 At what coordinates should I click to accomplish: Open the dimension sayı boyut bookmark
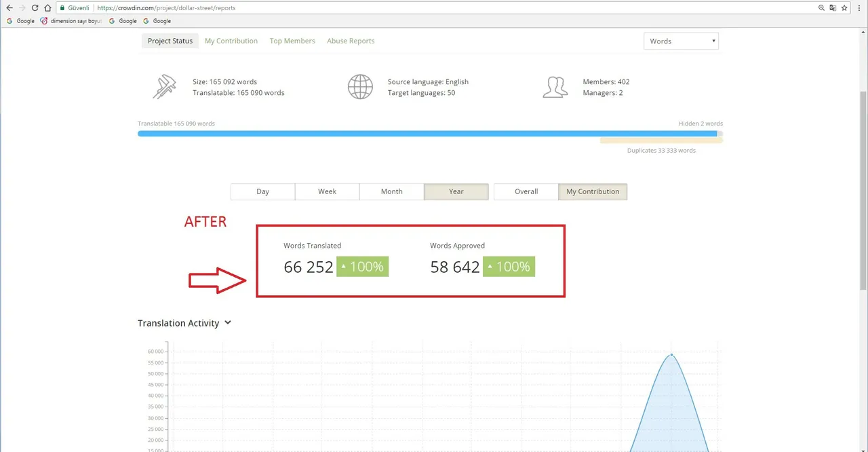click(x=71, y=21)
